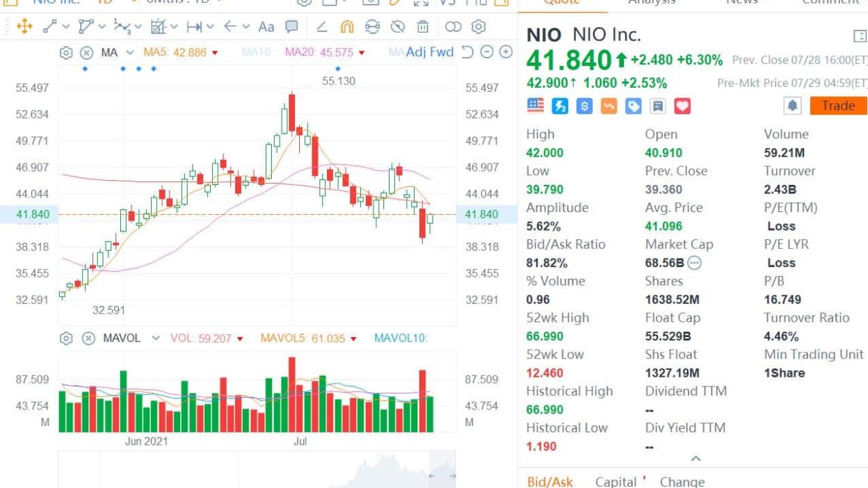Select the polyline channel drawing tool
Viewport: 868px width, 488px height.
click(86, 27)
